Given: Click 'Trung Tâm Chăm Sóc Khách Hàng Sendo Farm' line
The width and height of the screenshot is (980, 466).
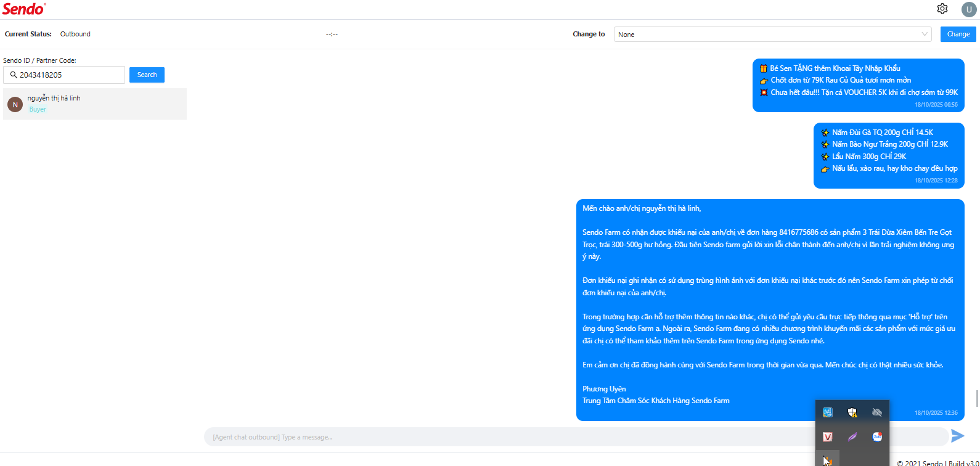Looking at the screenshot, I should (656, 401).
